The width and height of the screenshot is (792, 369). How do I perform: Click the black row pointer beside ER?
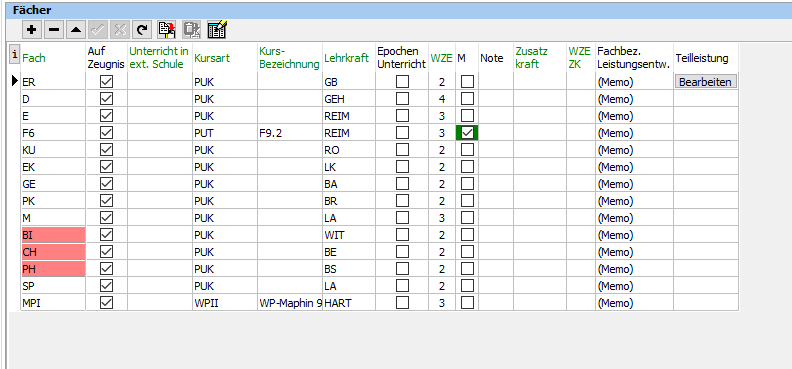tap(16, 81)
